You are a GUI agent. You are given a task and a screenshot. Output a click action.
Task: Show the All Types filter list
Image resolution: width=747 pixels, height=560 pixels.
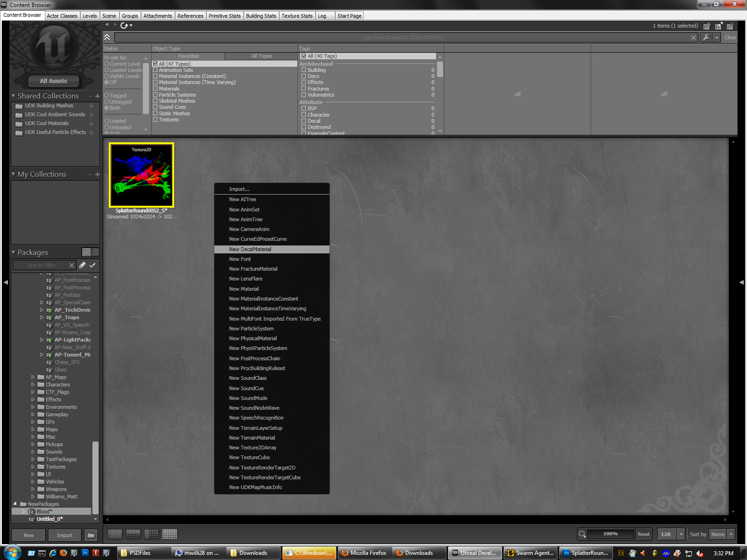(261, 56)
